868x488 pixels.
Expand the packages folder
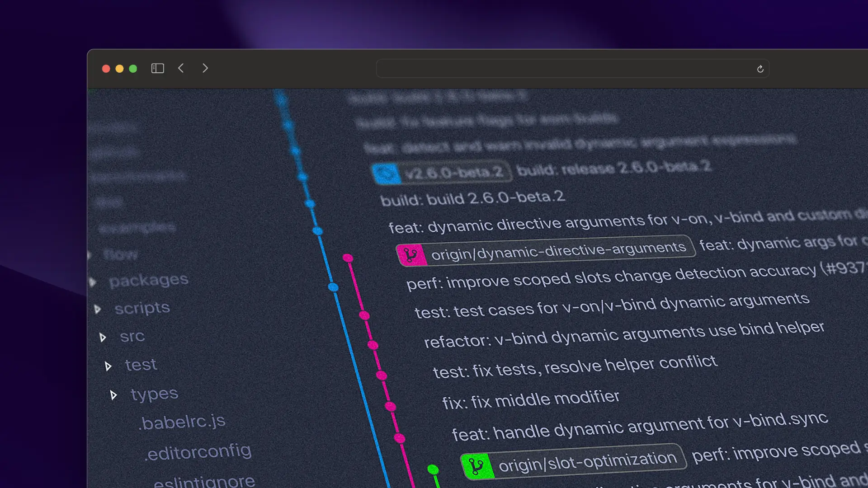point(93,282)
